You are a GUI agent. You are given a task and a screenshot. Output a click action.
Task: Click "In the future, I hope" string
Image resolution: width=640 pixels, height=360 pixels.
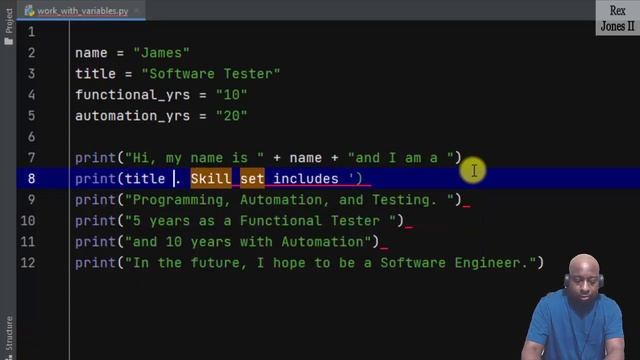pos(330,263)
